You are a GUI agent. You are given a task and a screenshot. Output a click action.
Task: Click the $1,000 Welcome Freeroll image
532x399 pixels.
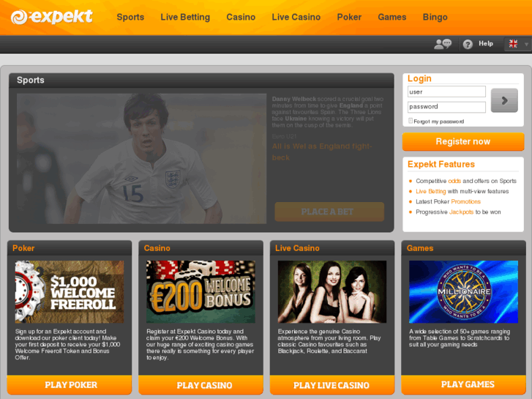click(x=70, y=291)
